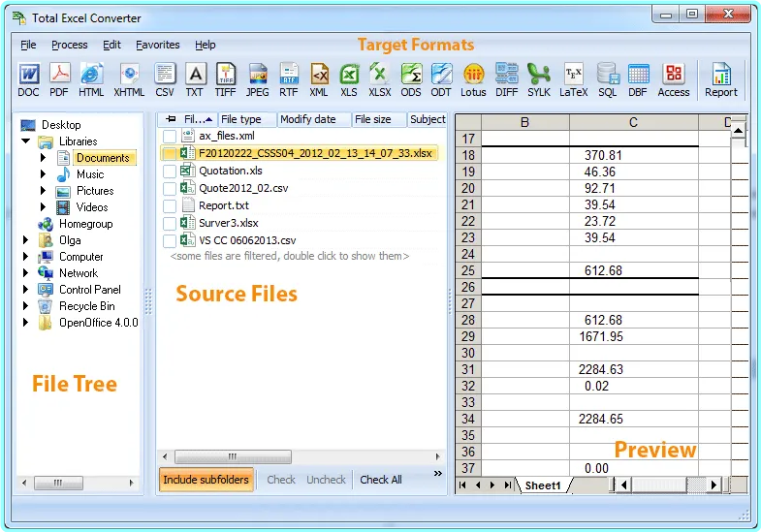This screenshot has height=532, width=761.
Task: Choose Access format icon
Action: [674, 80]
